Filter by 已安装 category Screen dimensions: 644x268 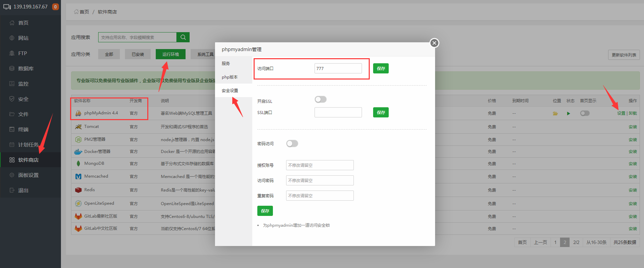tap(138, 54)
